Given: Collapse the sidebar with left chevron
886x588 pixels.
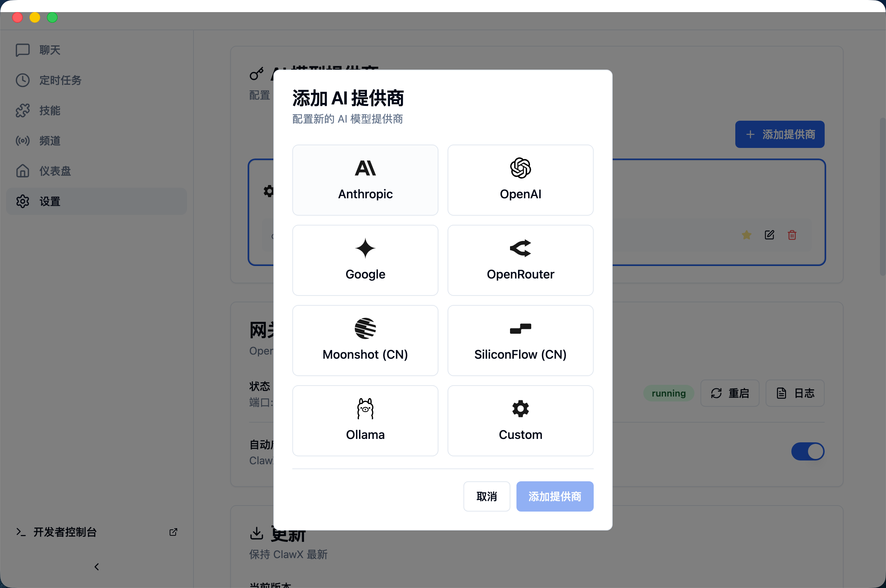Looking at the screenshot, I should point(97,566).
